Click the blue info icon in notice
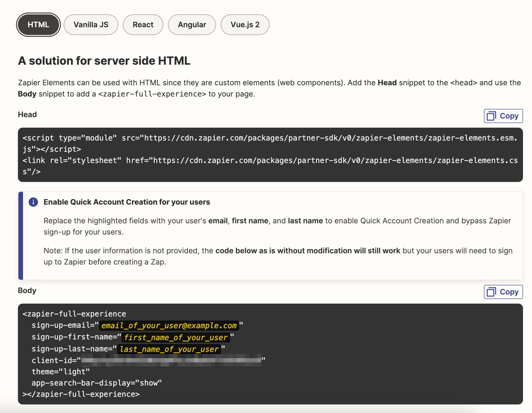The image size is (532, 413). (x=33, y=202)
